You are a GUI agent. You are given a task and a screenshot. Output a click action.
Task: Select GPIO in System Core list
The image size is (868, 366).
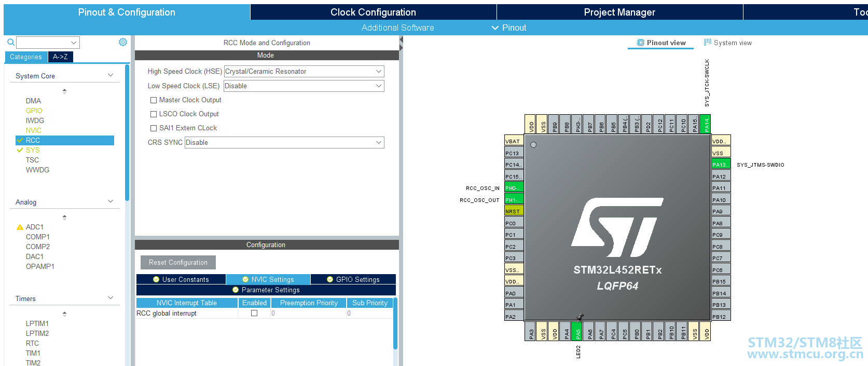(x=34, y=111)
